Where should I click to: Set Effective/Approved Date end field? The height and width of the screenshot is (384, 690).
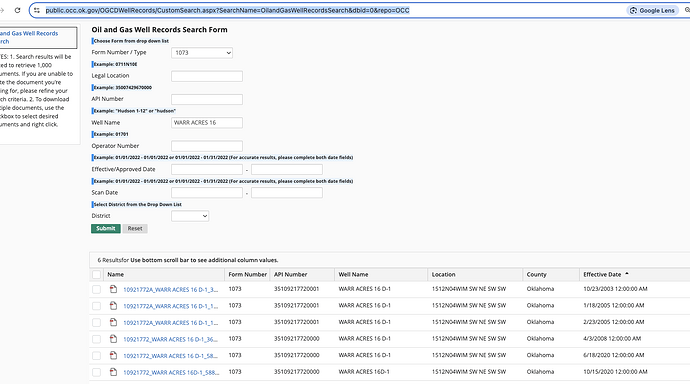tap(287, 169)
